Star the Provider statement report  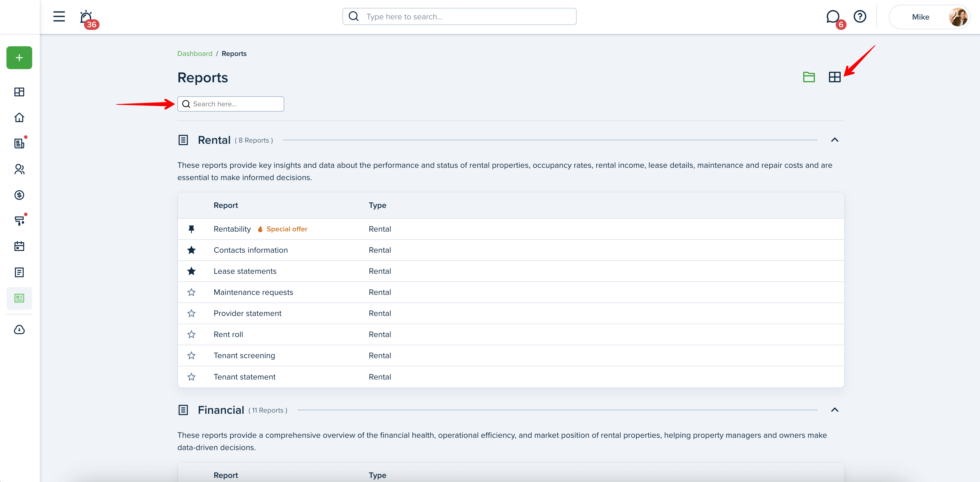click(191, 313)
